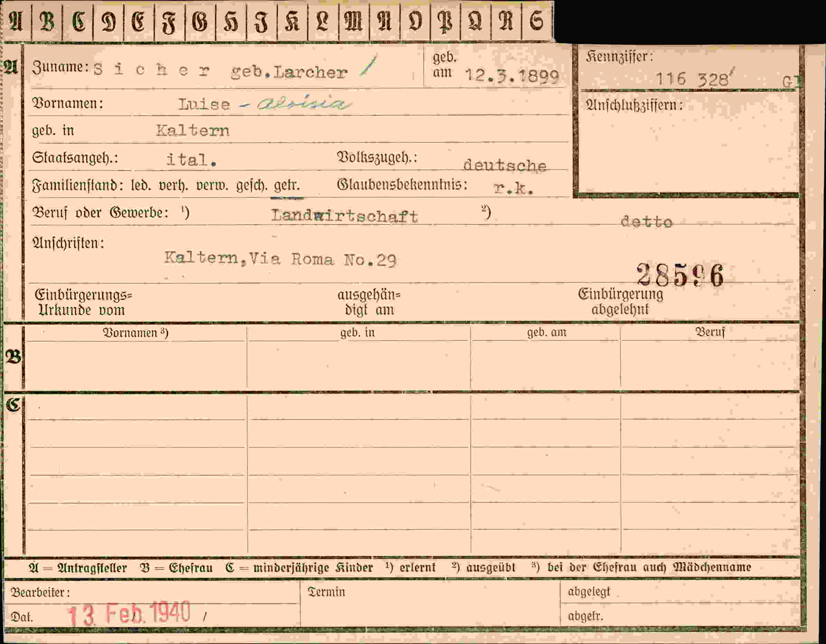826x644 pixels.
Task: Click the religion value 'r.k.'
Action: [x=514, y=188]
